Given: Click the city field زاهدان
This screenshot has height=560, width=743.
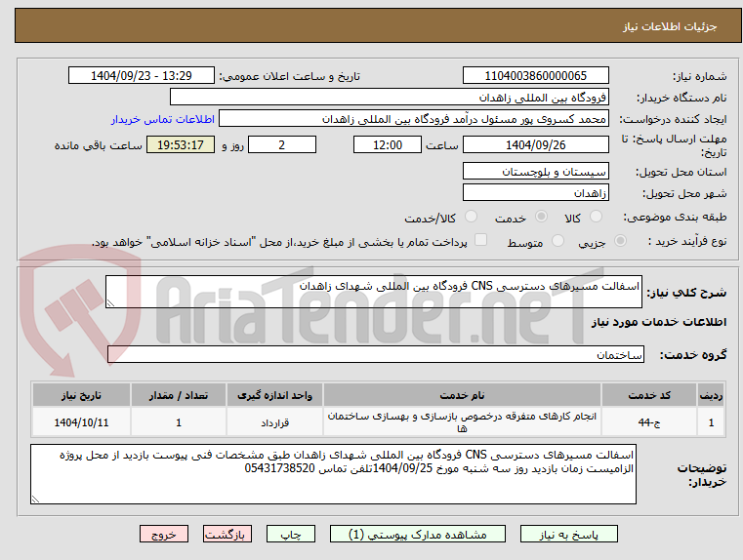Looking at the screenshot, I should point(535,192).
